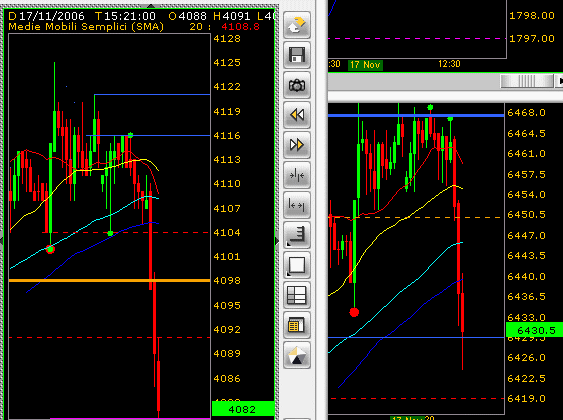Select the green '17 Nov' date label
Screen dimensions: 563x420
[x=365, y=65]
